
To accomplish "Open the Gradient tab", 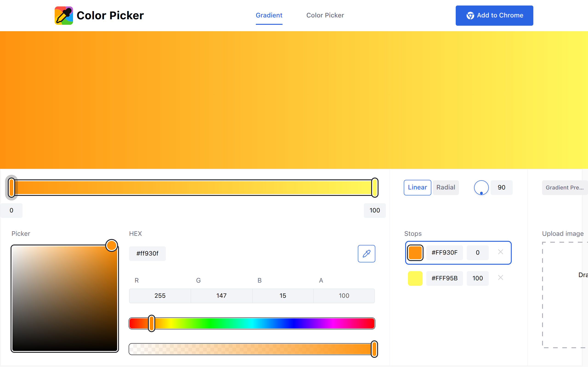I will pyautogui.click(x=269, y=15).
